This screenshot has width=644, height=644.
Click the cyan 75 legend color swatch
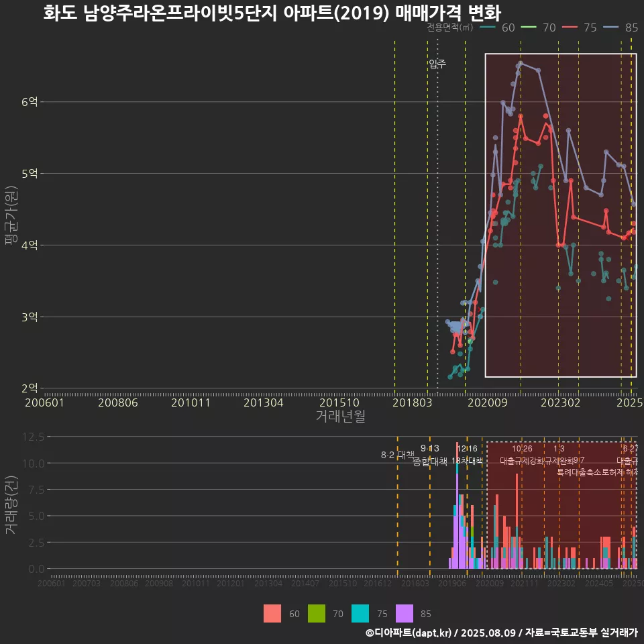click(360, 614)
